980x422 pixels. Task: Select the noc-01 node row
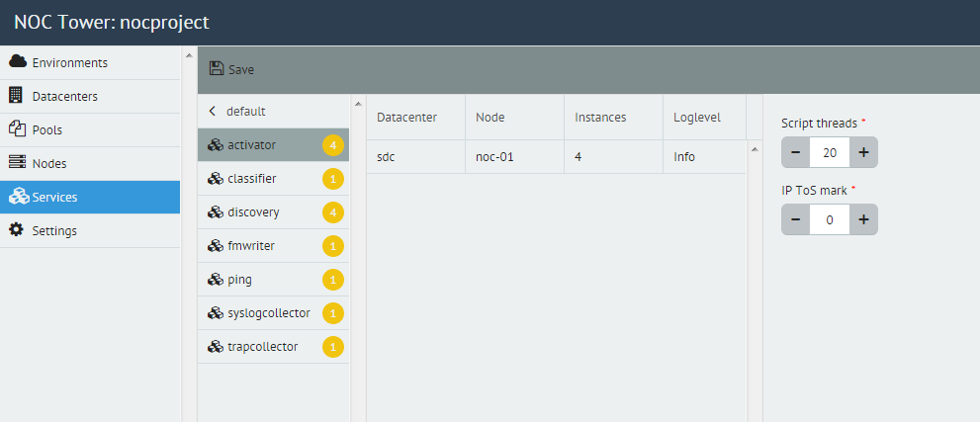494,156
